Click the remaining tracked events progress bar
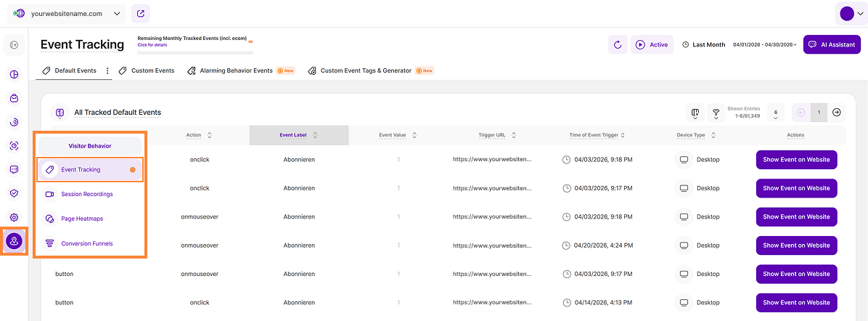The width and height of the screenshot is (868, 321). 195,53
